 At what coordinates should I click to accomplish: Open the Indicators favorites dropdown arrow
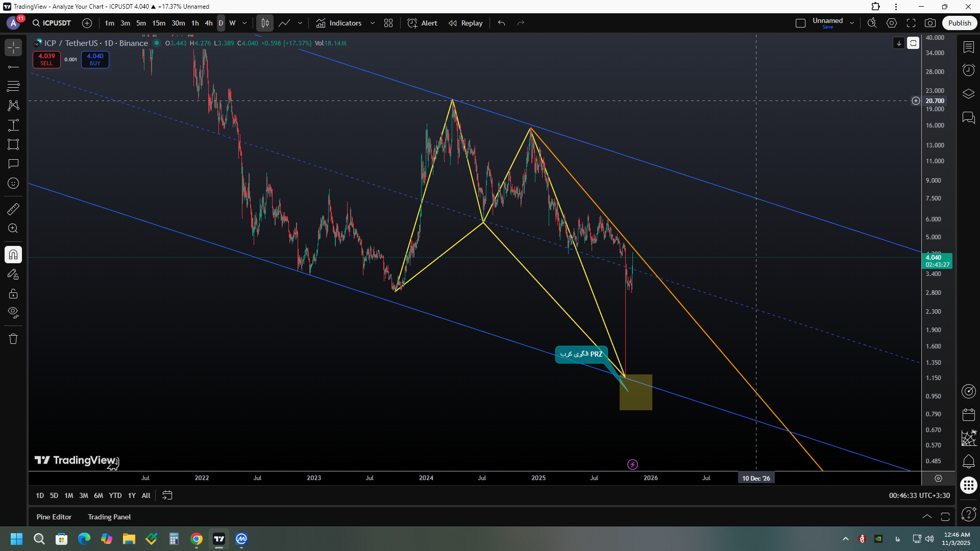pyautogui.click(x=373, y=23)
